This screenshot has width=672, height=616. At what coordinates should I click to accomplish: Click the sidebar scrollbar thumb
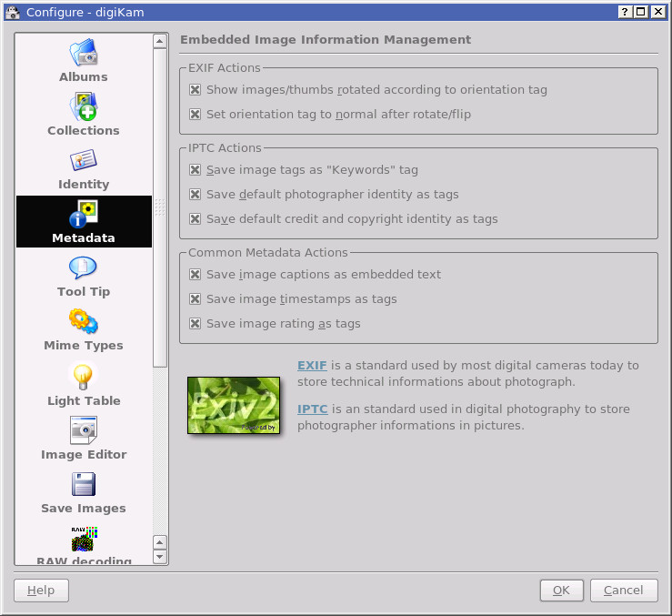[x=159, y=207]
